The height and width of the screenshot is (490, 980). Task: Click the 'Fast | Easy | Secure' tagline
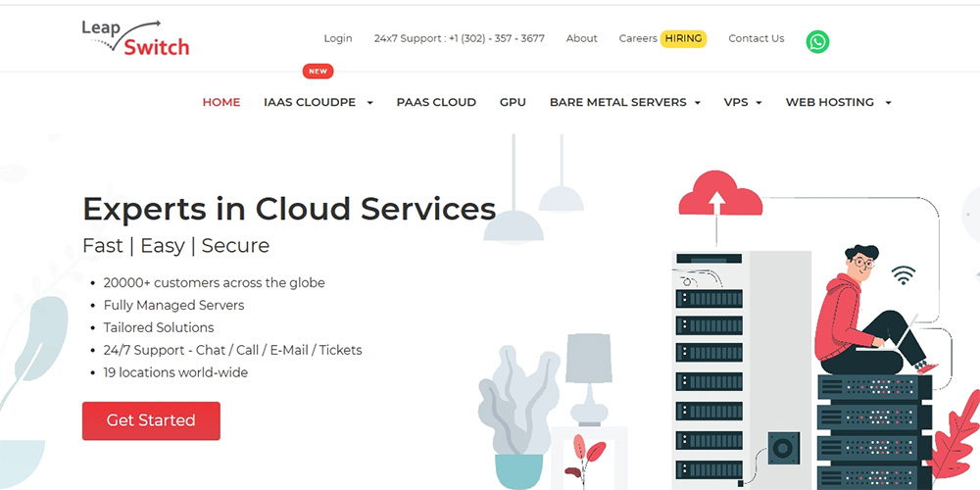[176, 246]
